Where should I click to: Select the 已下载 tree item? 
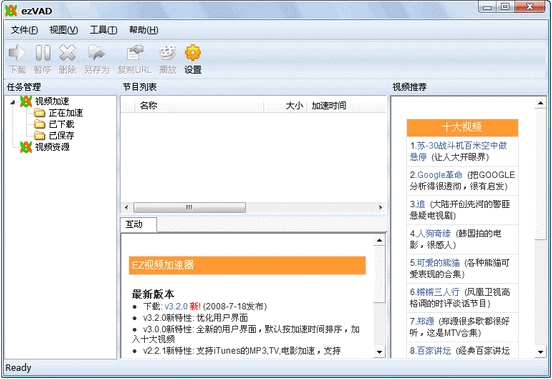tap(61, 124)
